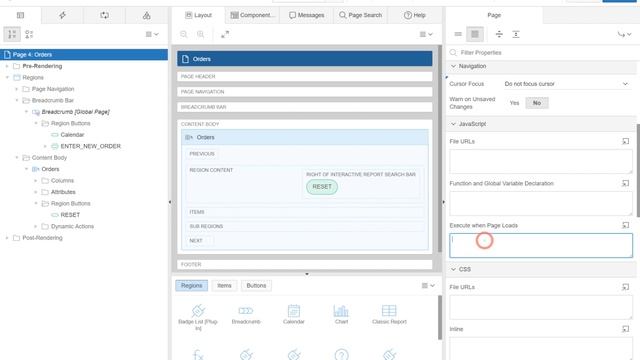
Task: Select the ENTER_NEW_ORDER button node
Action: point(91,146)
